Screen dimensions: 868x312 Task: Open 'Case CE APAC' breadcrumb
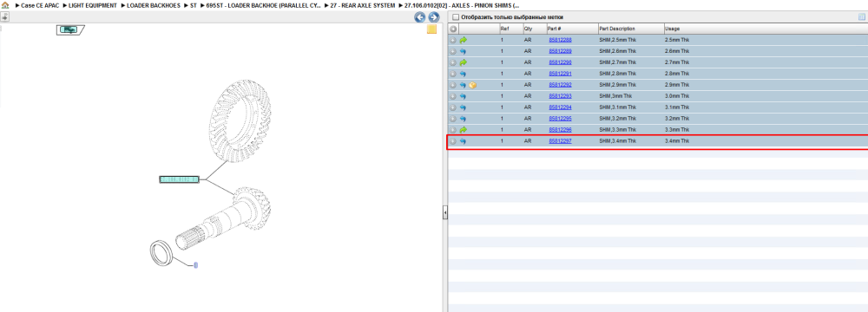pos(40,5)
